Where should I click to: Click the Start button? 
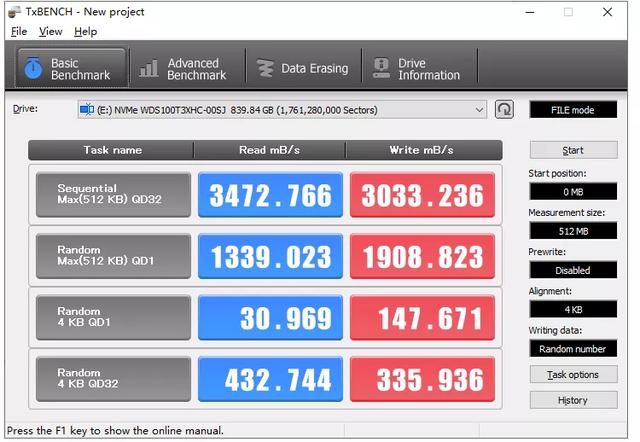(573, 150)
